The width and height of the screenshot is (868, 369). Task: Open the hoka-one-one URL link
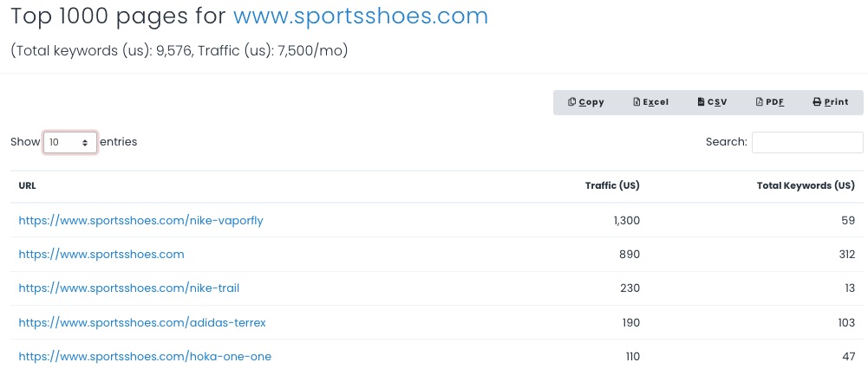click(145, 356)
